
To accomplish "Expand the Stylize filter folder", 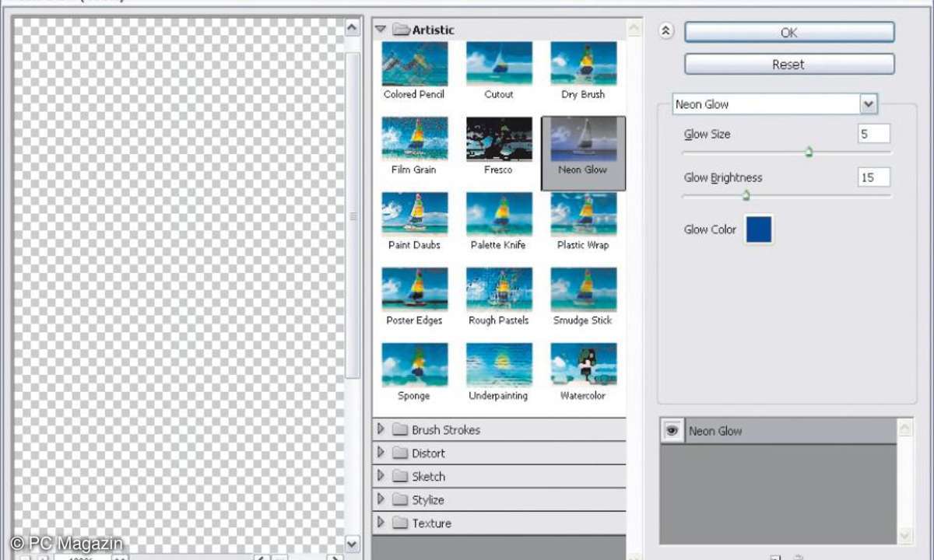I will [381, 499].
